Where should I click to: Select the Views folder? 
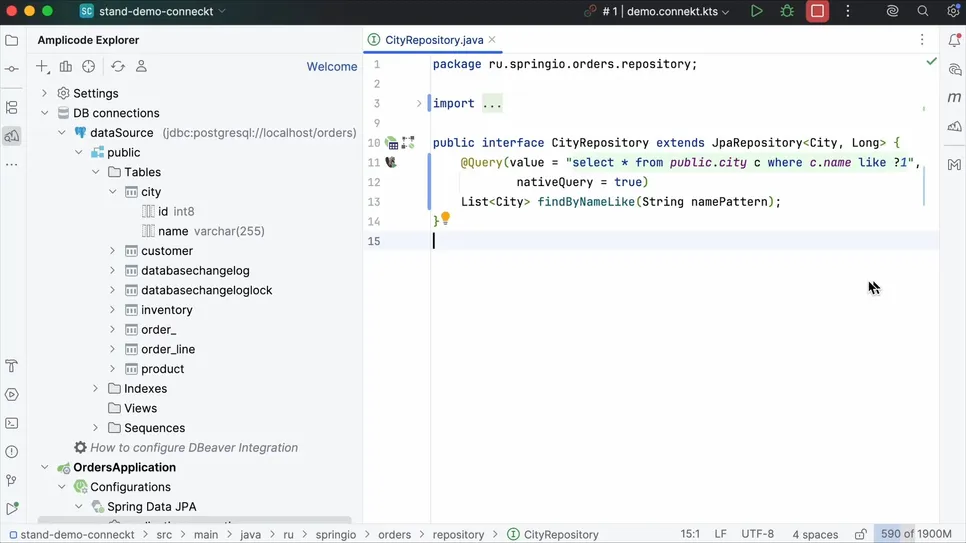140,409
